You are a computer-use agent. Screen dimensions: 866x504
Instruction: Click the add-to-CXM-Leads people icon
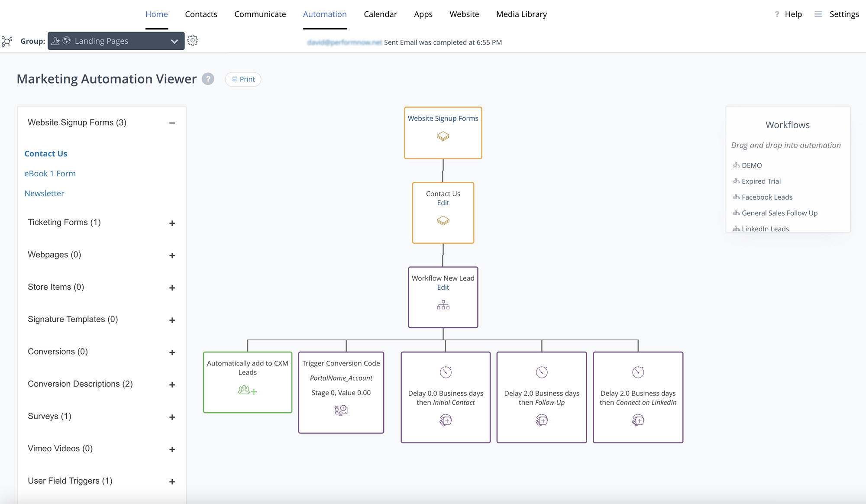247,391
